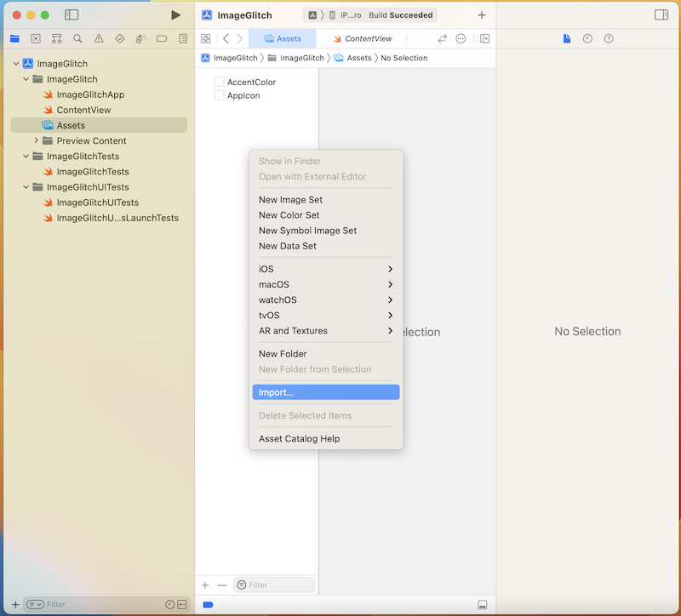Open the Issue navigator warning icon
This screenshot has width=681, height=616.
(x=99, y=38)
